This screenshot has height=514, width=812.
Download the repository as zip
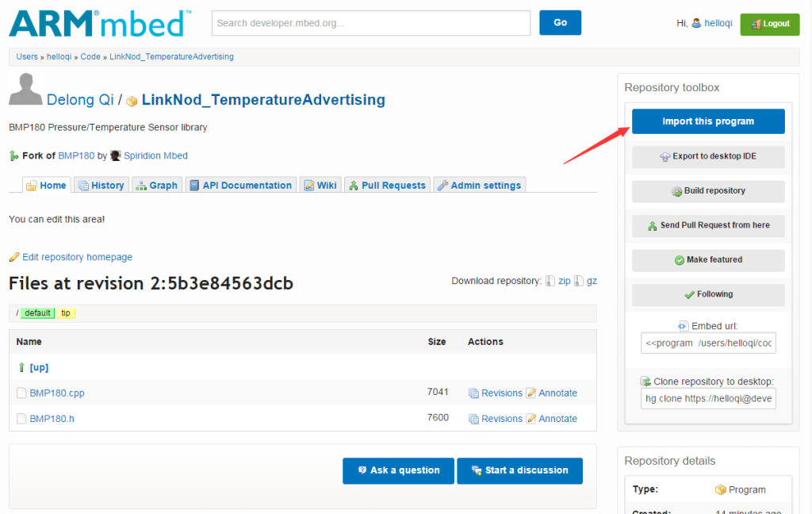click(565, 281)
